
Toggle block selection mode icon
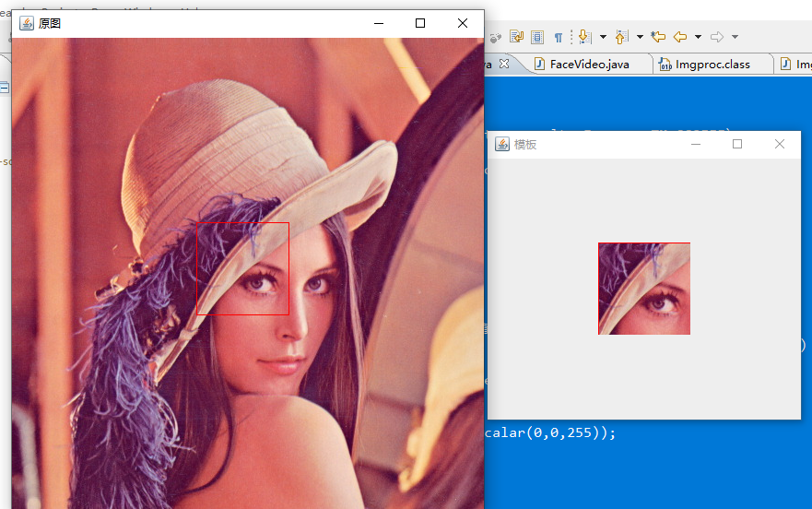pos(537,37)
